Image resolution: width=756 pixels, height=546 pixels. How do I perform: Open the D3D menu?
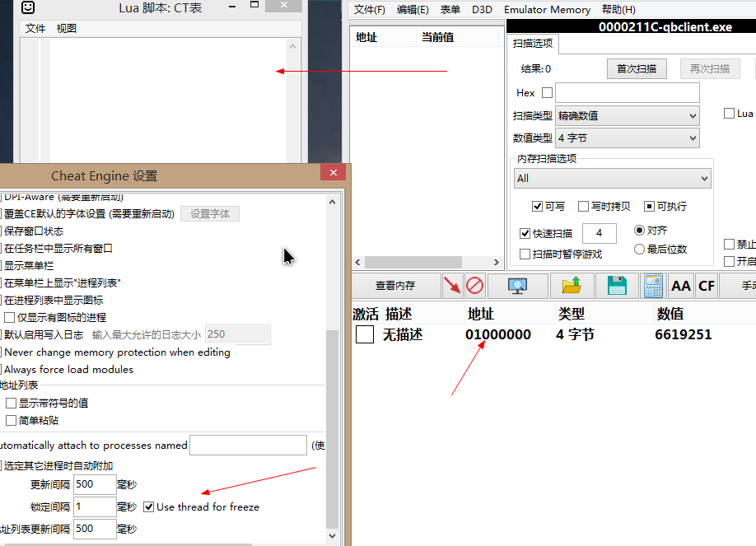tap(482, 10)
